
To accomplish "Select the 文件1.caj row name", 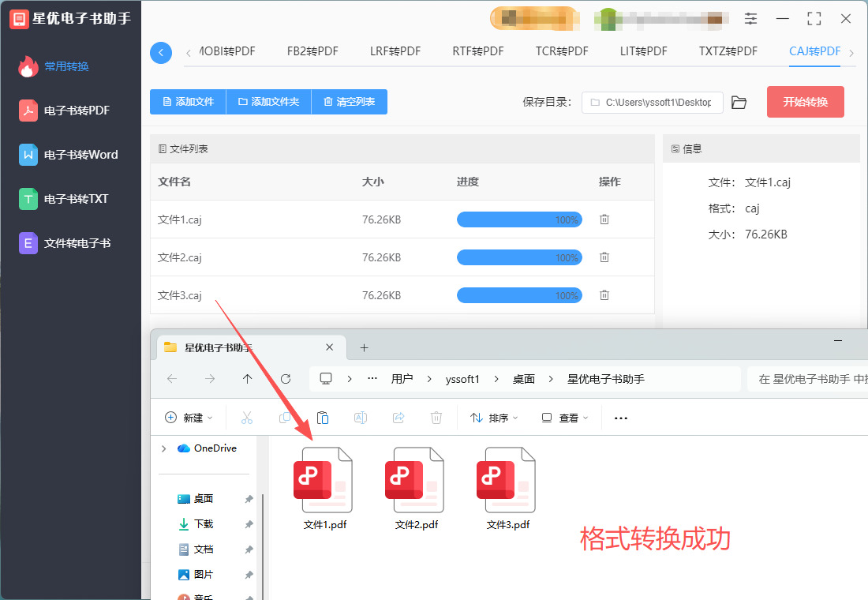I will coord(180,220).
